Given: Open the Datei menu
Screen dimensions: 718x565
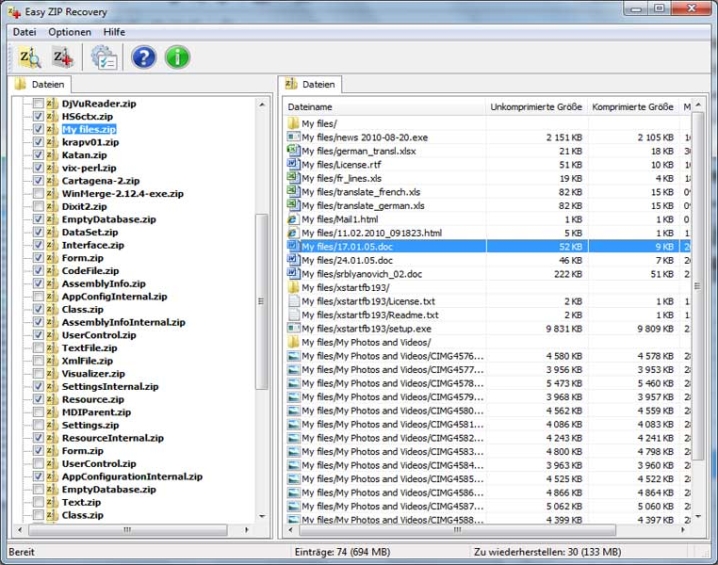Looking at the screenshot, I should 24,32.
